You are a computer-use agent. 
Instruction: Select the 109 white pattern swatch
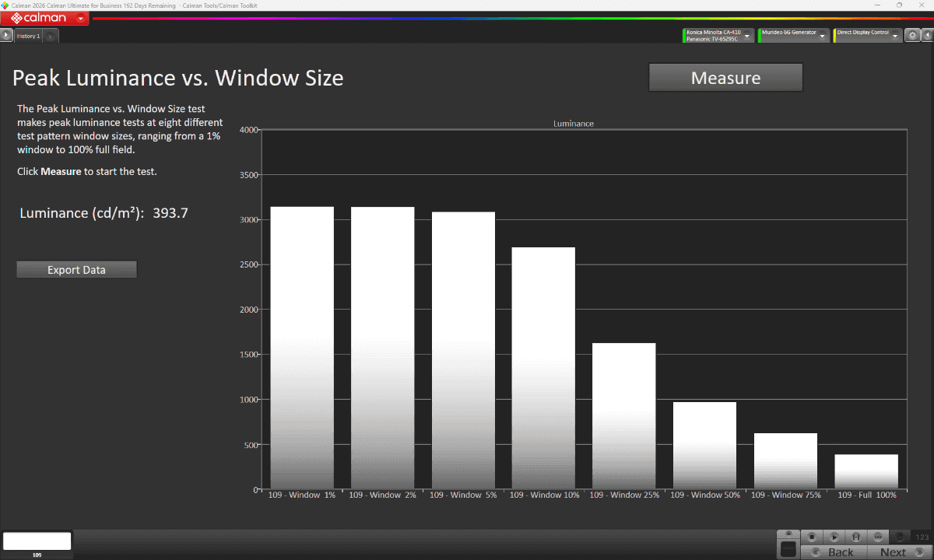tap(37, 541)
